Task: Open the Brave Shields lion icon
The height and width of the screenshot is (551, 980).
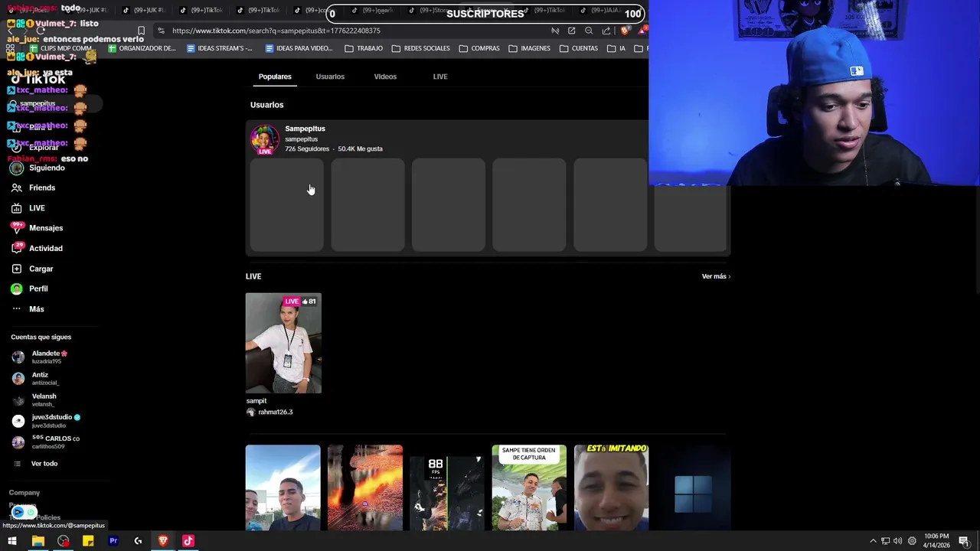Action: pyautogui.click(x=625, y=31)
